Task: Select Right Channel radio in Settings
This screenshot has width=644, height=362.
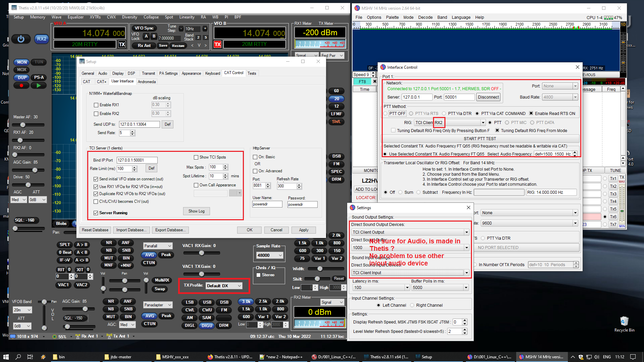Action: pos(412,305)
